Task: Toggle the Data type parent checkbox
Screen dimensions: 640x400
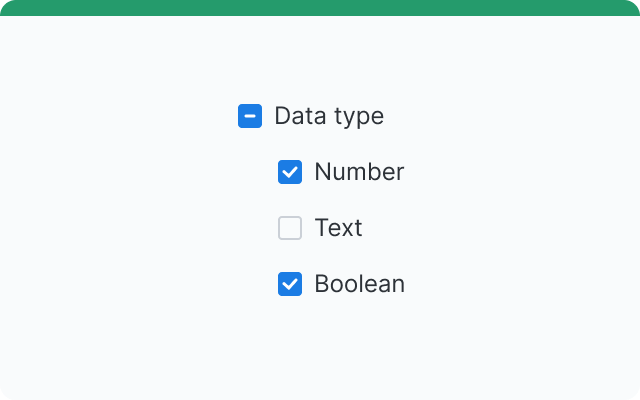Action: point(250,116)
